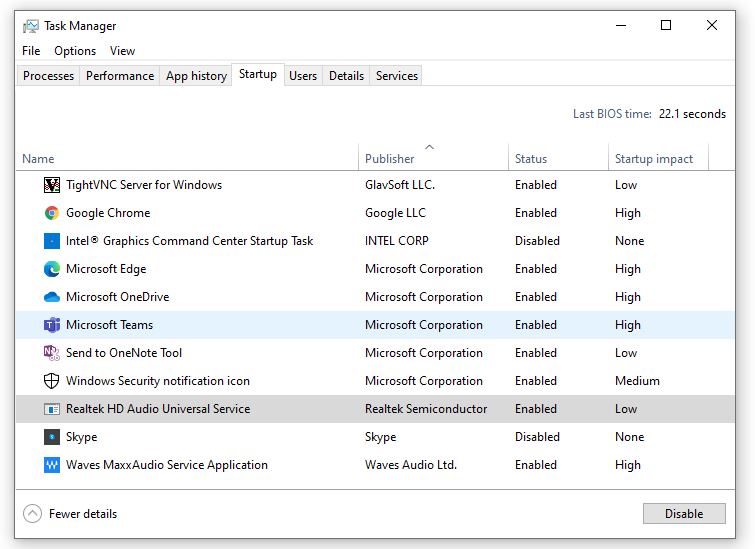This screenshot has height=549, width=755.
Task: Click the TightVNC Server app icon
Action: pyautogui.click(x=52, y=185)
